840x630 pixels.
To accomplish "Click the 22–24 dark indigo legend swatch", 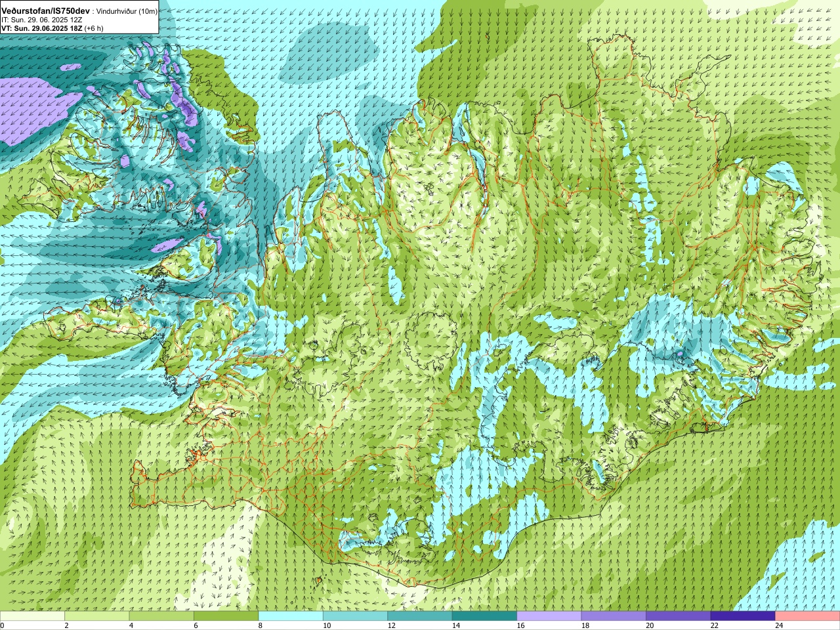I will click(x=743, y=616).
